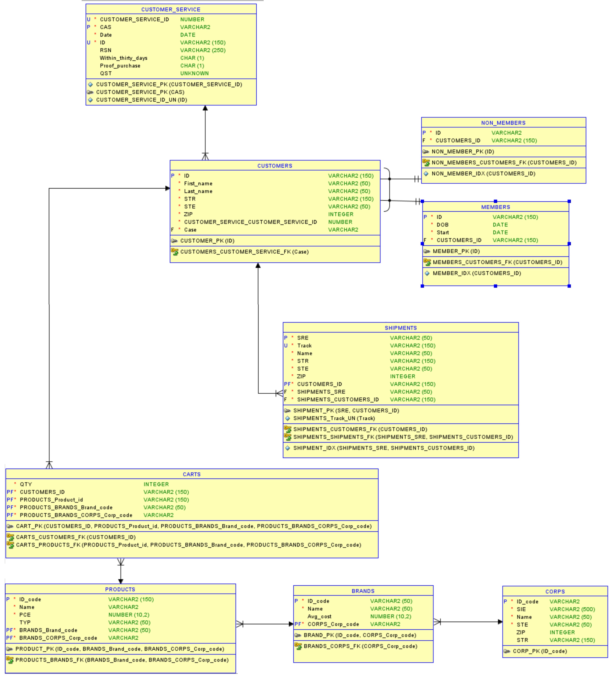
Task: Click the PRODUCTS_Product_id column in CARTS
Action: pyautogui.click(x=191, y=500)
